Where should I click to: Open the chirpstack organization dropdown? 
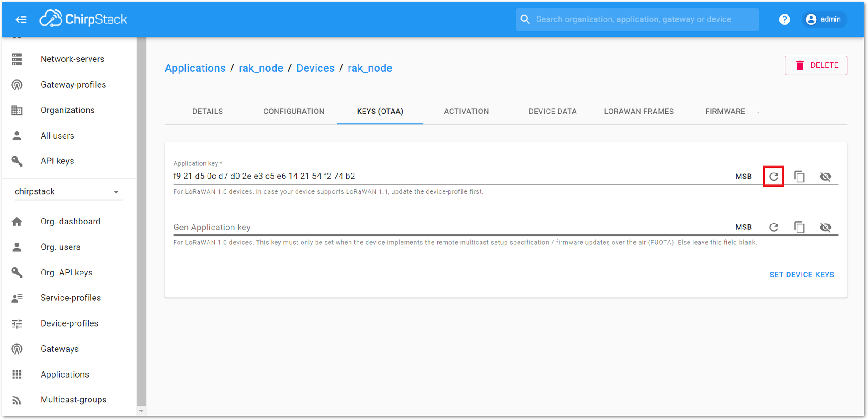click(x=68, y=191)
